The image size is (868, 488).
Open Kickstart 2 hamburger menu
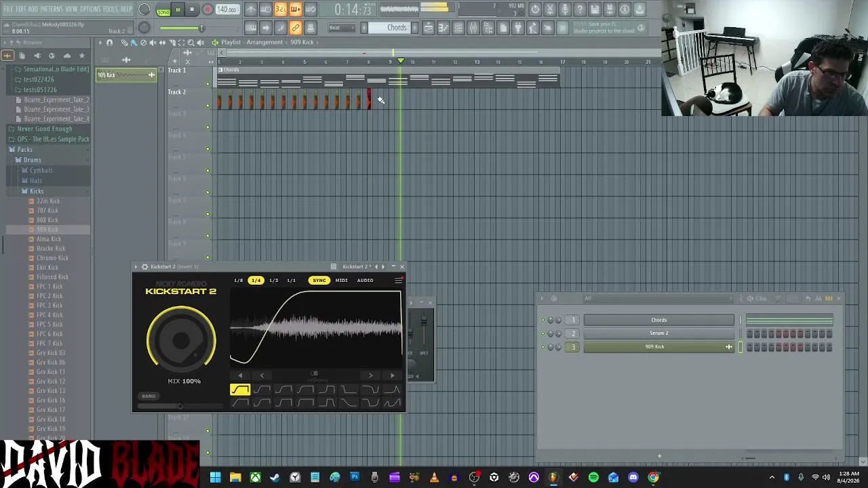(398, 281)
